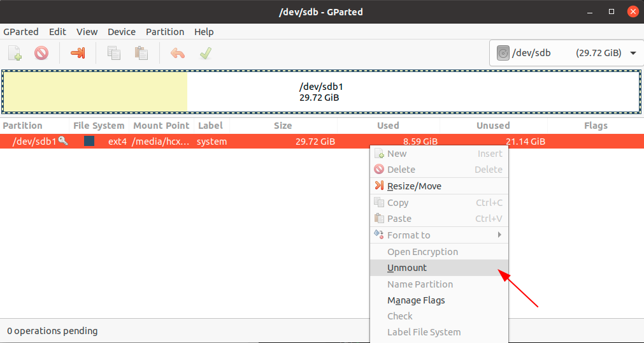Viewport: 644px width, 343px height.
Task: Select Unmount from the context menu
Action: click(x=407, y=268)
